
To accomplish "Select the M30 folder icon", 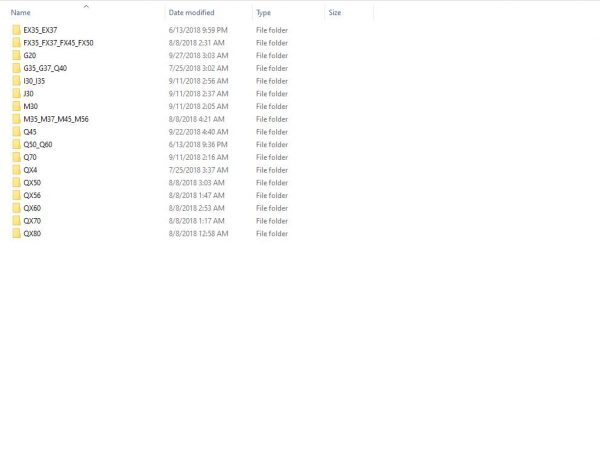I will [x=16, y=106].
